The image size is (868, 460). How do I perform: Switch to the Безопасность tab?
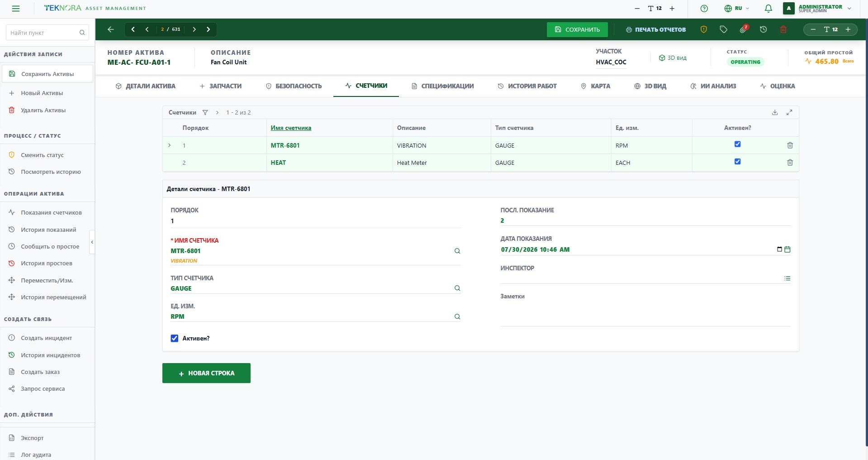coord(294,86)
